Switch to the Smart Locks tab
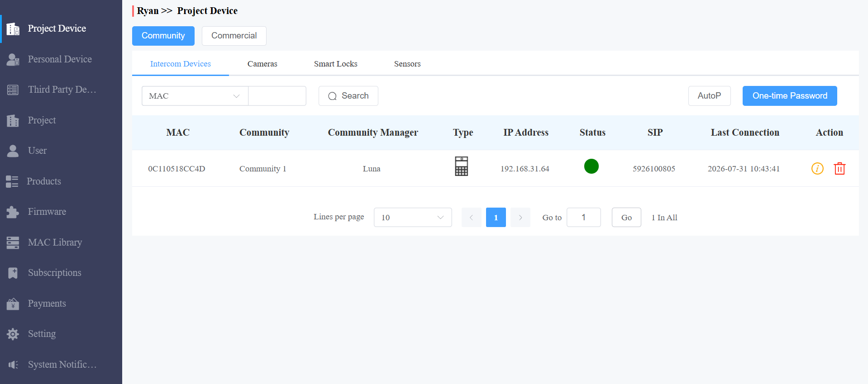This screenshot has width=868, height=384. click(336, 64)
